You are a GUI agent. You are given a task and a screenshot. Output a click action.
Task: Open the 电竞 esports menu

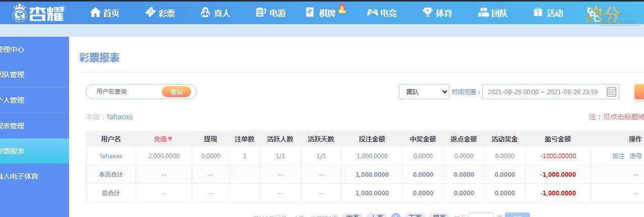click(x=382, y=13)
